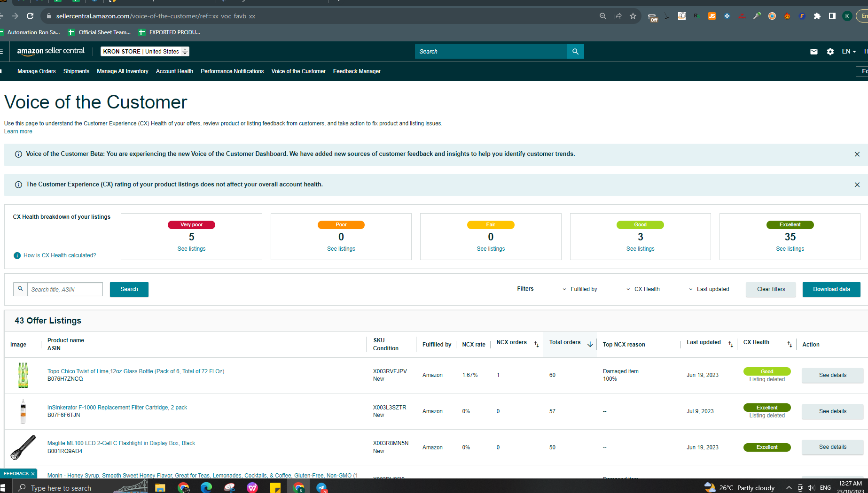Click the green microphone extension icon
This screenshot has width=868, height=493.
click(x=757, y=16)
